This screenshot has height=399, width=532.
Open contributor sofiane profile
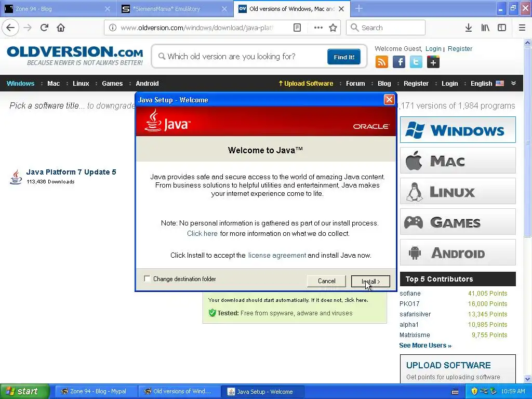(410, 294)
